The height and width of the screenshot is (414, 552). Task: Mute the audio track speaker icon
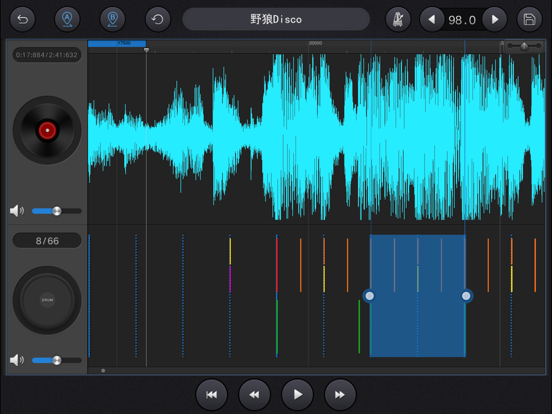17,211
